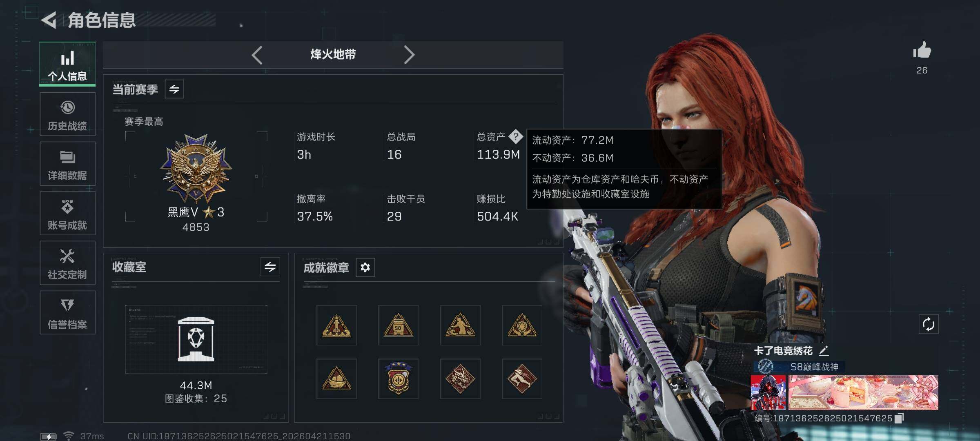
Task: Copy the player ID number
Action: pos(899,418)
